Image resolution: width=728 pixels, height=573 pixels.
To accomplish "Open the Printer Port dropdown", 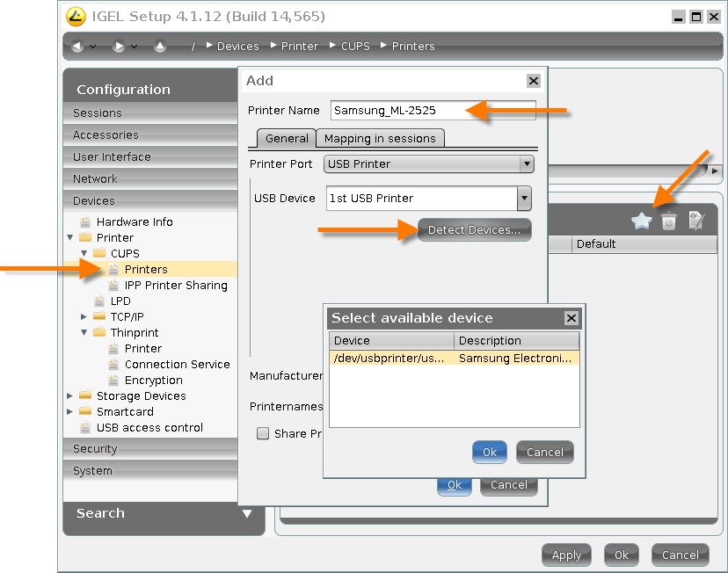I will 527,163.
